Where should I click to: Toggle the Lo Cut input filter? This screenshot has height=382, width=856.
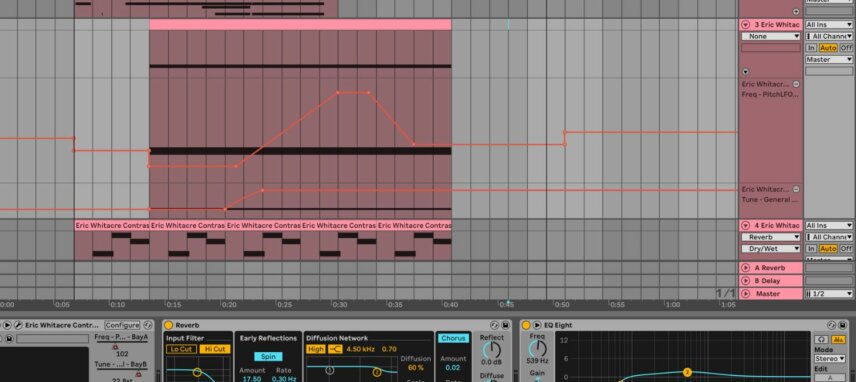(181, 349)
